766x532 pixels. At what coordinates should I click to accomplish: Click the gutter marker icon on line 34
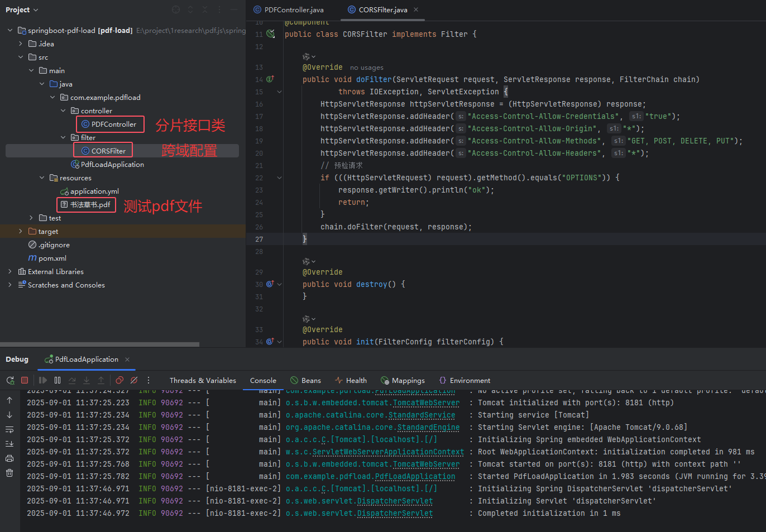coord(270,342)
